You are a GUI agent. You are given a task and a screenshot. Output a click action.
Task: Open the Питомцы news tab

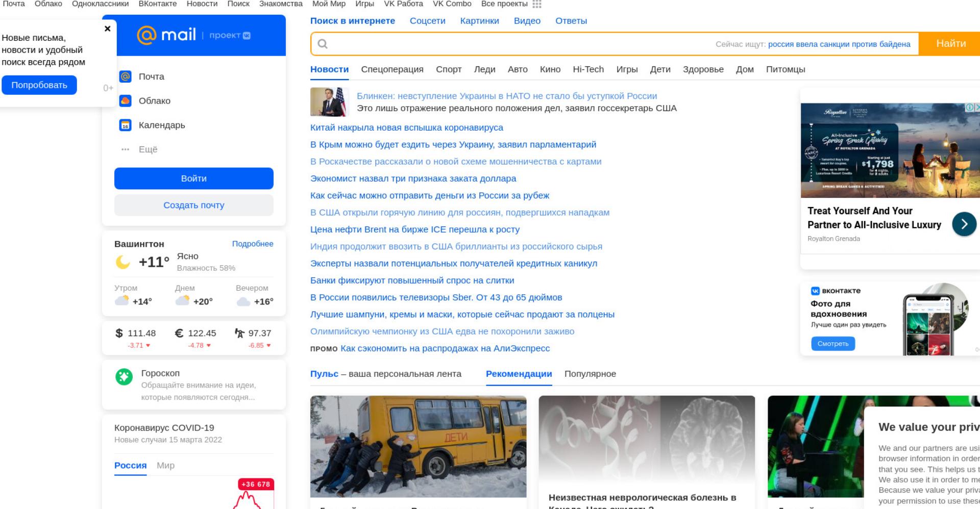point(786,69)
